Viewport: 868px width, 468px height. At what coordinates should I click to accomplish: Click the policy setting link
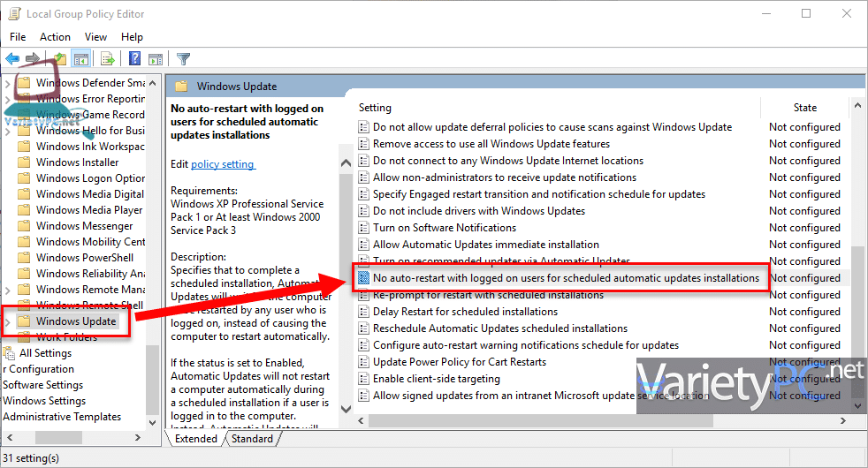tap(223, 164)
